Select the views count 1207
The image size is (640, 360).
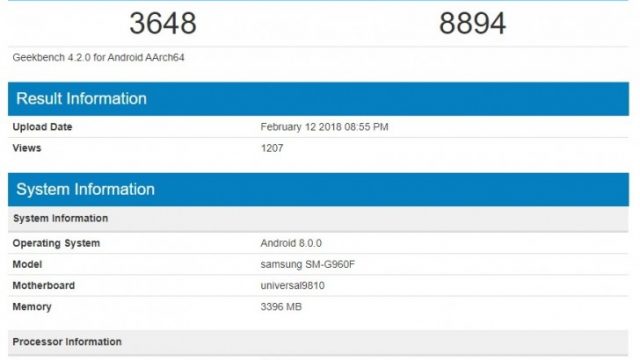[x=272, y=148]
